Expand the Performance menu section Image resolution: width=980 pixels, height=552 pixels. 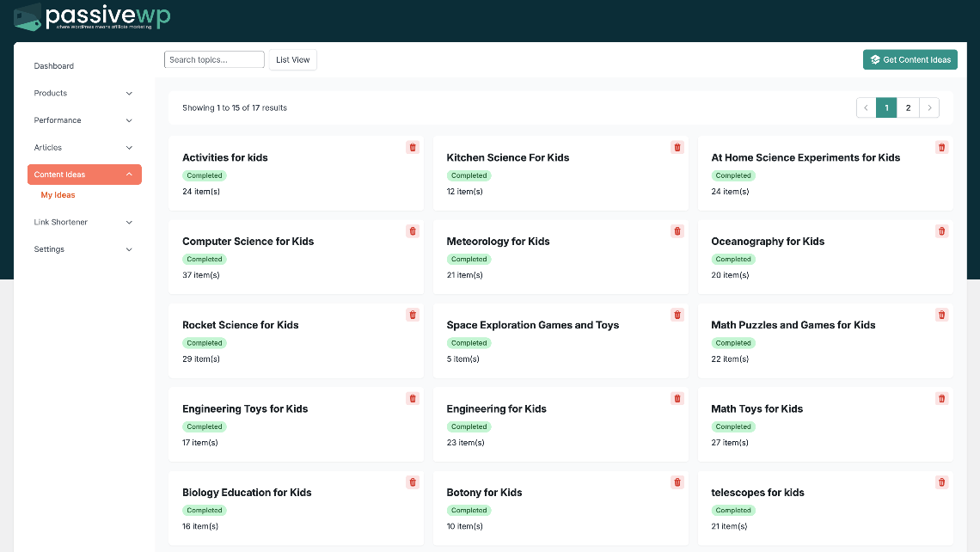[x=83, y=120]
